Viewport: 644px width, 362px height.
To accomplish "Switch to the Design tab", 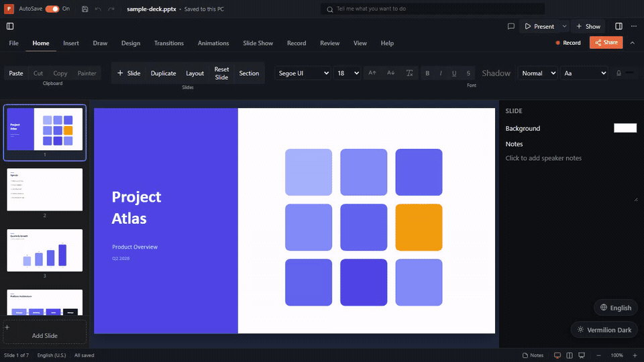I will [131, 43].
